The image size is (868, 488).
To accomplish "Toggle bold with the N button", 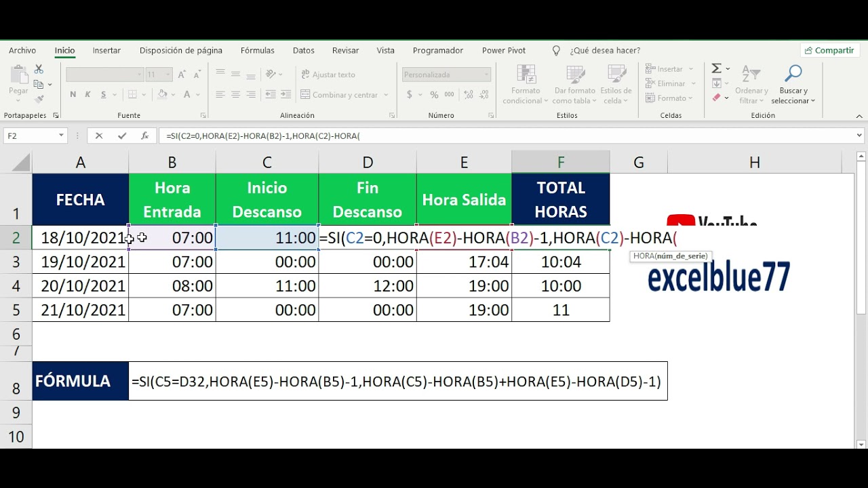I will click(73, 95).
